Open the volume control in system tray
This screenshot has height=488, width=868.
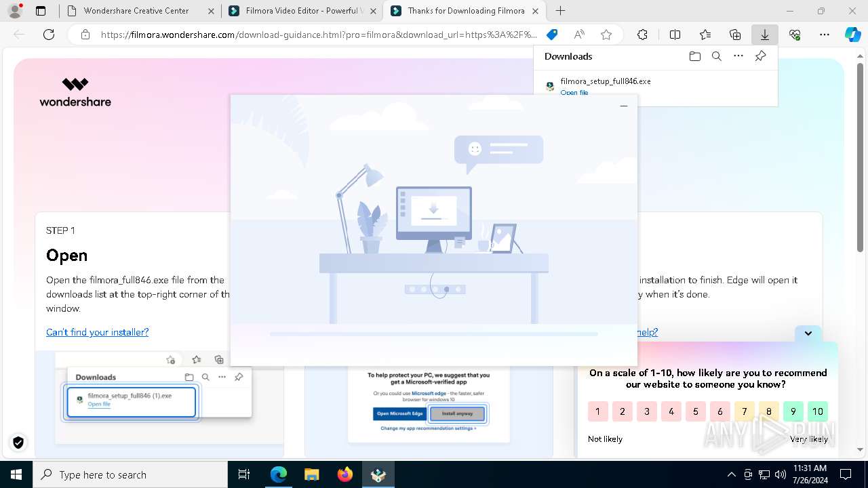click(780, 474)
